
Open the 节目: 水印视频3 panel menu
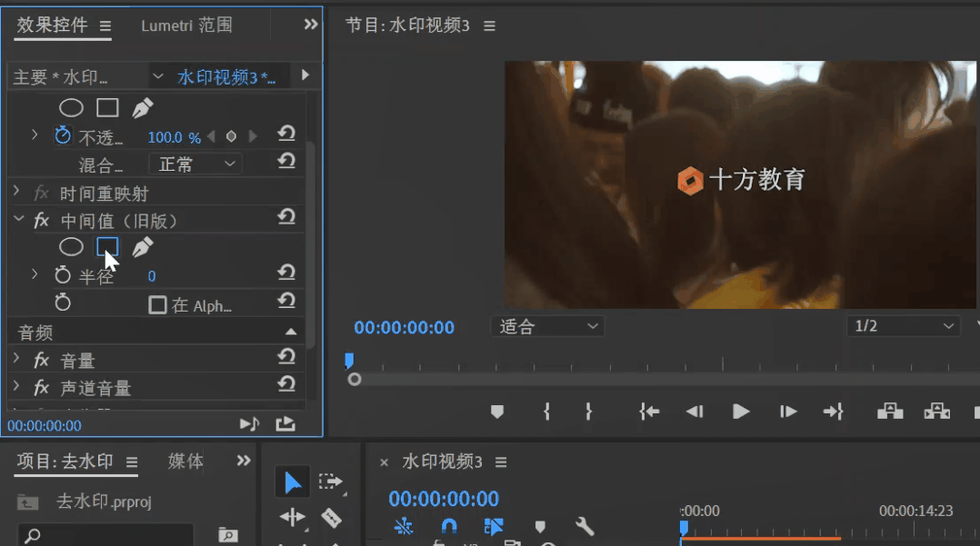pos(489,26)
